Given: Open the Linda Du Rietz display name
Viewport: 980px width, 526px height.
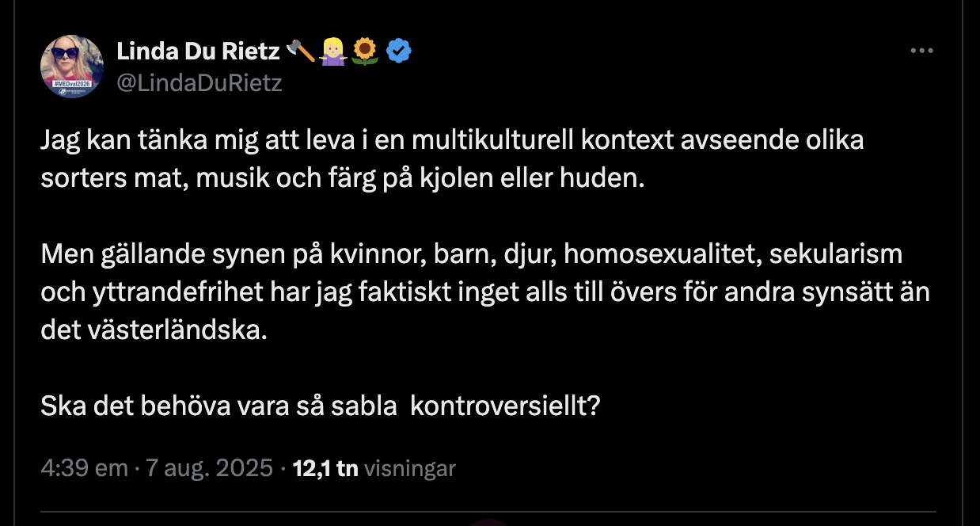Looking at the screenshot, I should pos(198,52).
